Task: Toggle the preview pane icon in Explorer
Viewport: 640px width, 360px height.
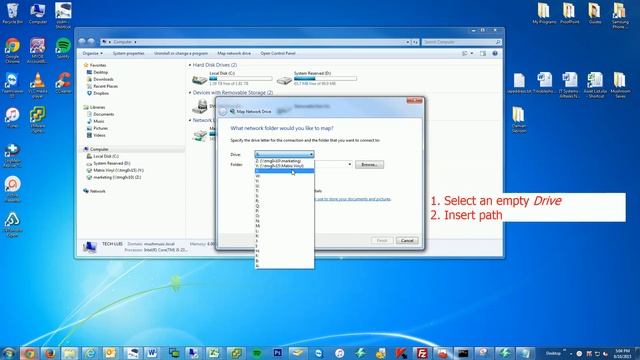Action: point(483,53)
